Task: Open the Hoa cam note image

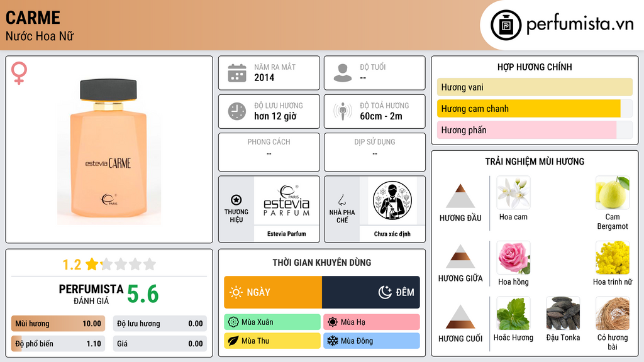Action: [x=513, y=193]
